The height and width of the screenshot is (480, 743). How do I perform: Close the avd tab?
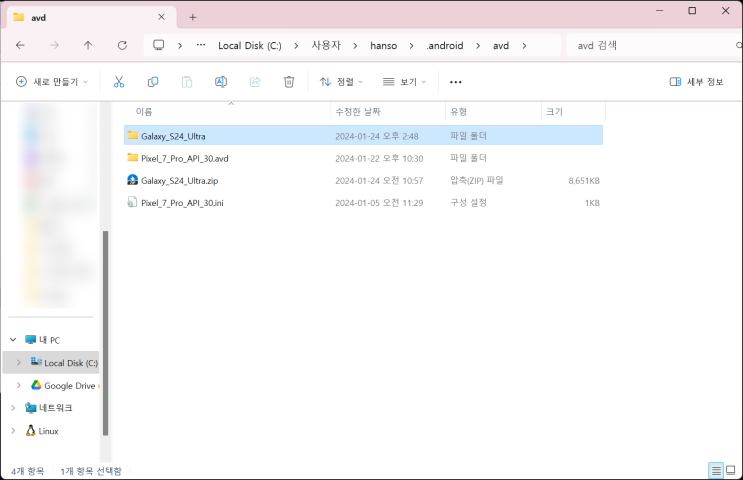162,17
